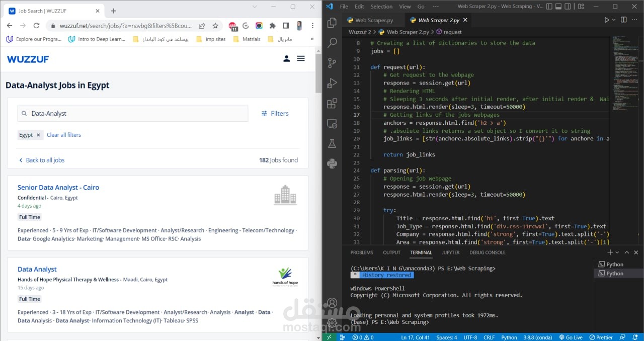Open errors and warnings status indicator
The height and width of the screenshot is (341, 644).
363,337
